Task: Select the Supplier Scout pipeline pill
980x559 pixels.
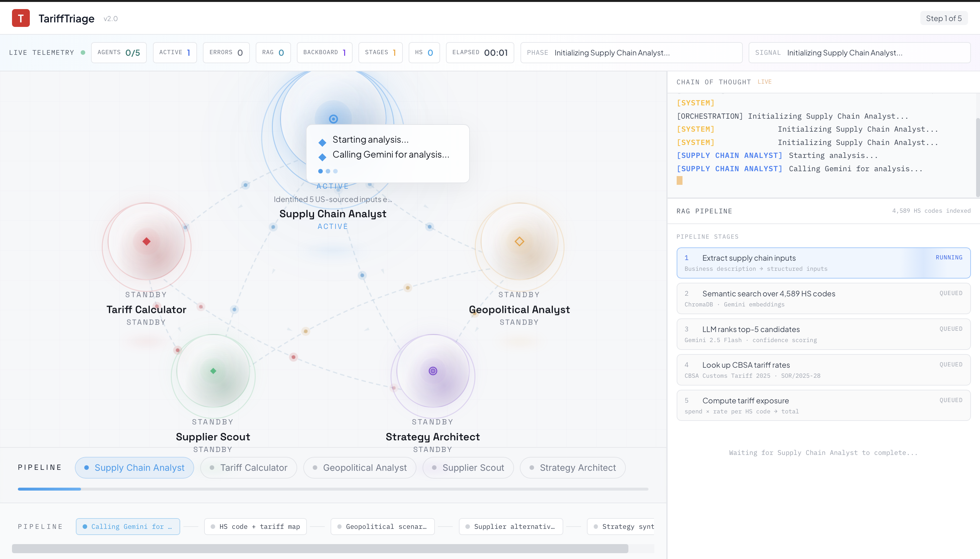Action: point(468,468)
